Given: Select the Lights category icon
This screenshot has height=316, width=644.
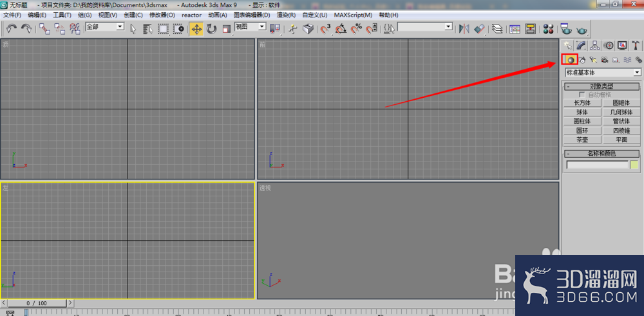Looking at the screenshot, I should [593, 60].
